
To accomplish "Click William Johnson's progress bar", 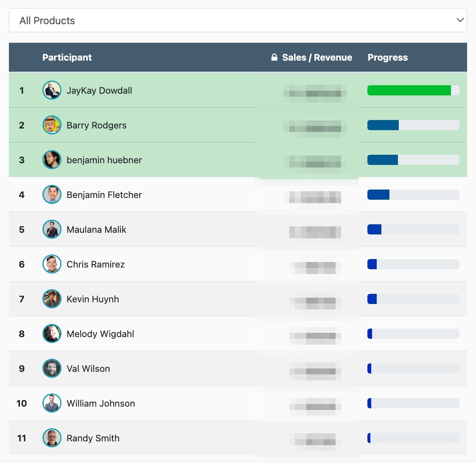I will pyautogui.click(x=413, y=403).
